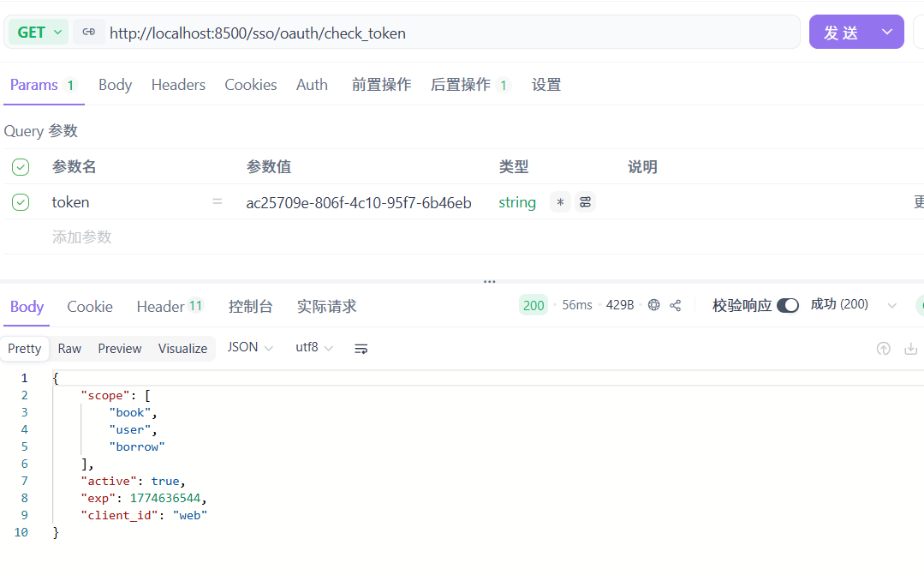The height and width of the screenshot is (581, 924).
Task: Click the globe network icon in response bar
Action: [x=653, y=305]
